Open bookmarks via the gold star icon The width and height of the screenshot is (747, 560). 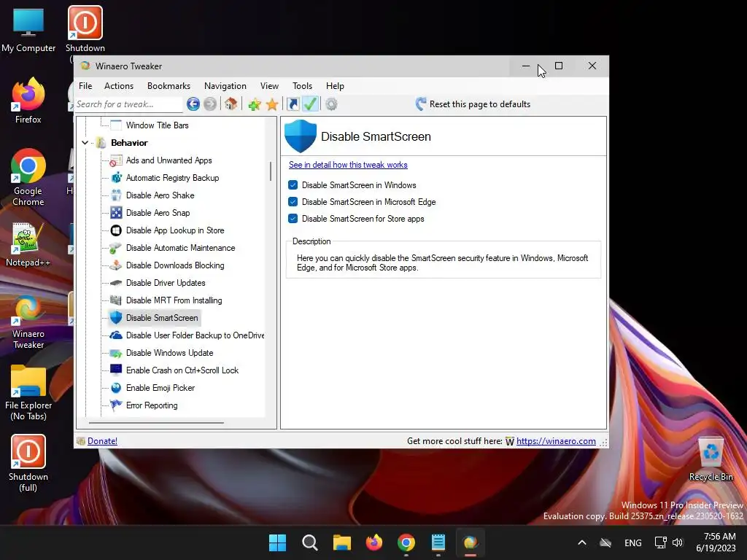272,104
